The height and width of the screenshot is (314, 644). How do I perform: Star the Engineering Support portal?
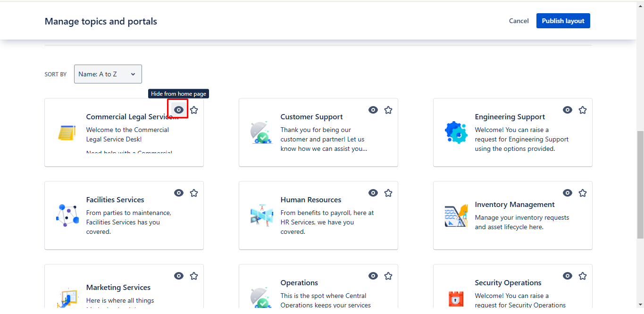(x=583, y=110)
